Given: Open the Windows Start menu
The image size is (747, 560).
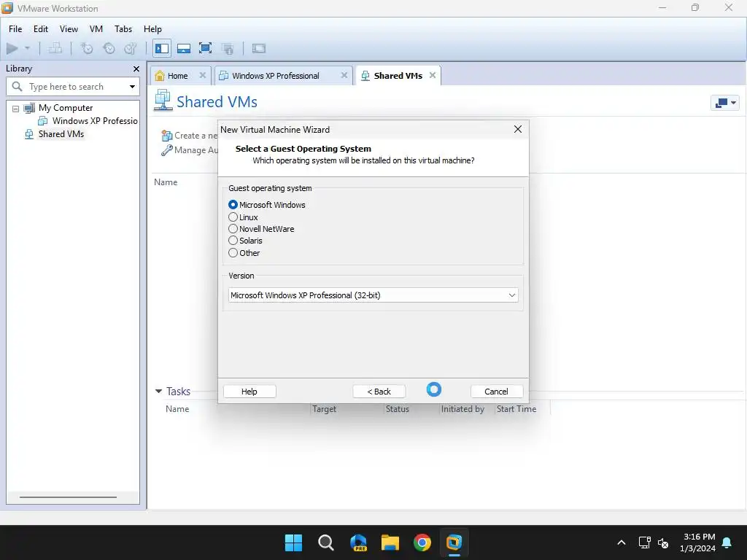Looking at the screenshot, I should click(x=293, y=542).
